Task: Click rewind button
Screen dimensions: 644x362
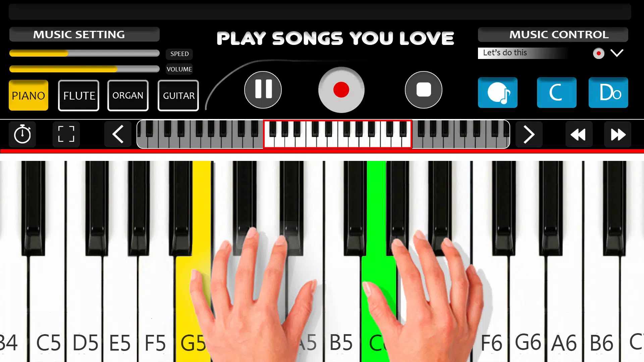Action: click(x=578, y=135)
